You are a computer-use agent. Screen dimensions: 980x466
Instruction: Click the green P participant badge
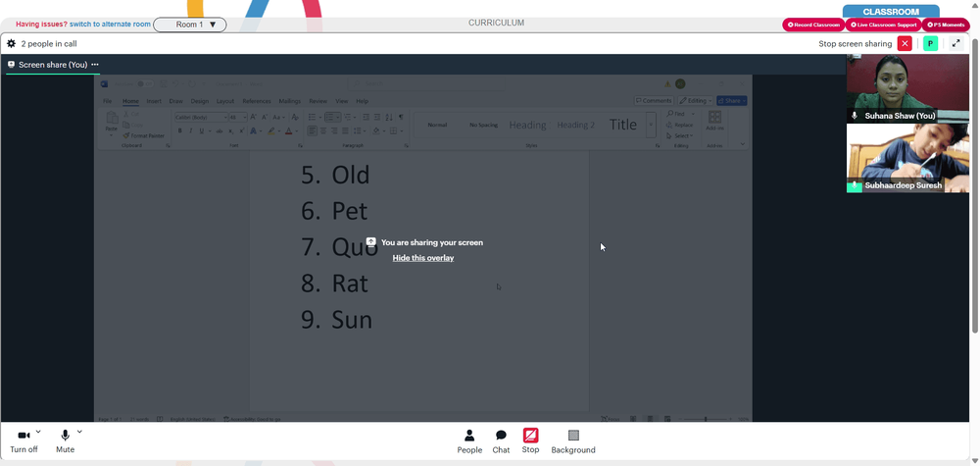[x=930, y=44]
